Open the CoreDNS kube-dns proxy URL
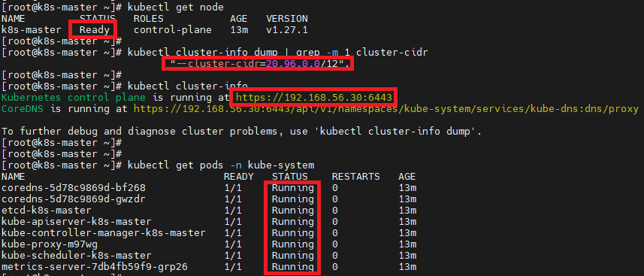Screen dimensions: 644x276 point(386,109)
